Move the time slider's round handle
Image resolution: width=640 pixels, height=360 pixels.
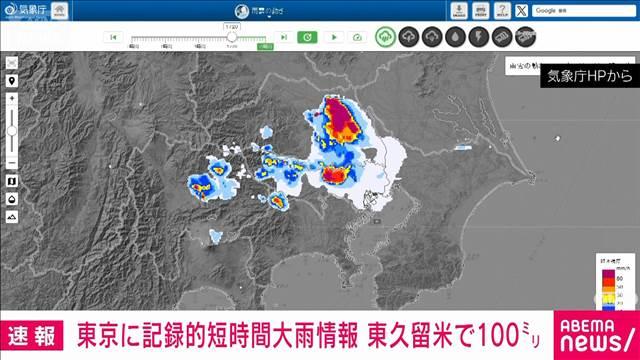232,37
